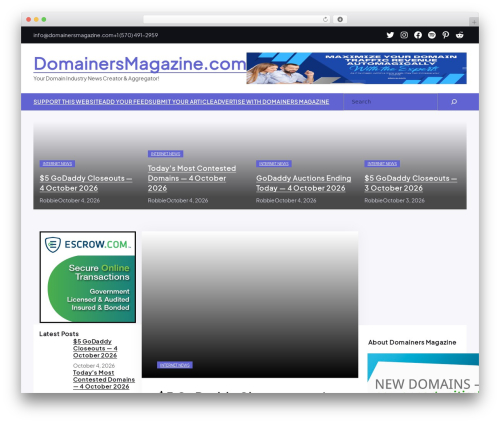Click the browser address bar
Image resolution: width=500 pixels, height=423 pixels.
(237, 20)
